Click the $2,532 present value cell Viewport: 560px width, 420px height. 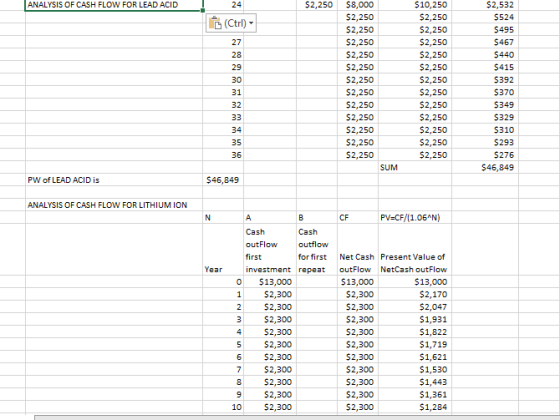click(485, 5)
